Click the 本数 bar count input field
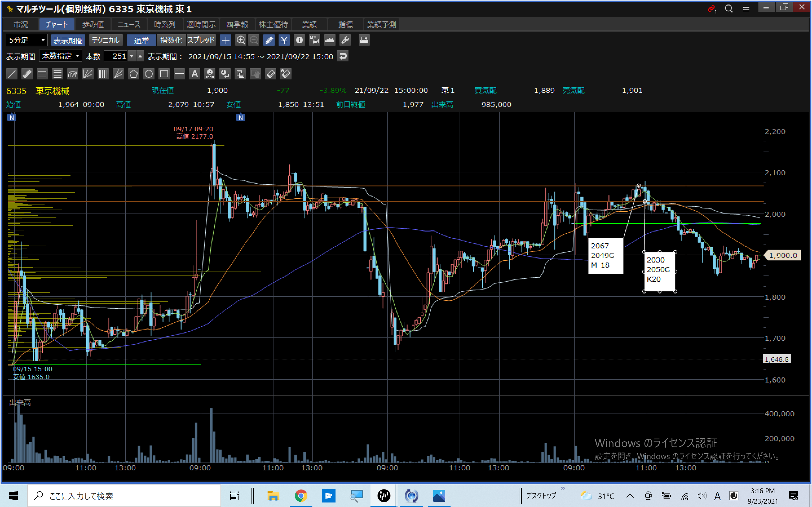Viewport: 812px width, 507px height. 116,56
